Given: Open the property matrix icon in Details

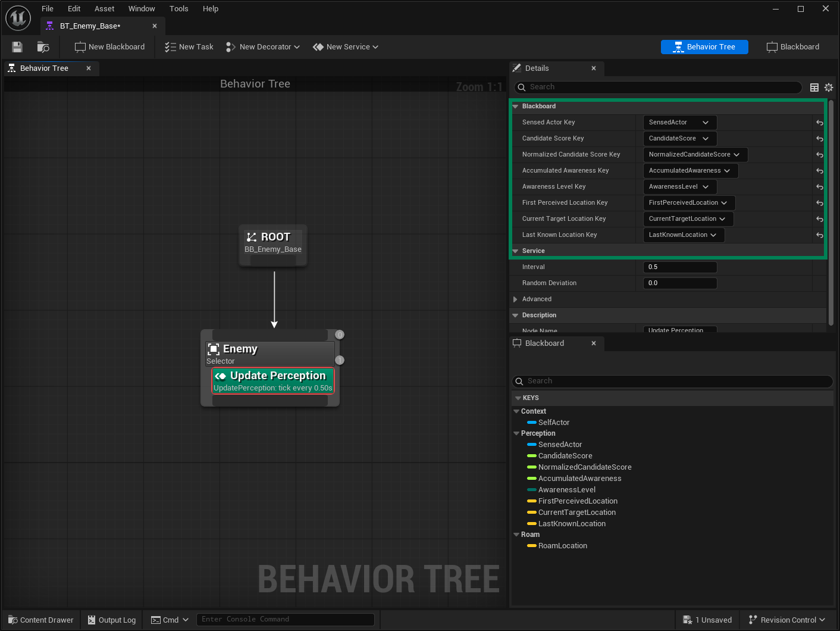Looking at the screenshot, I should coord(814,87).
